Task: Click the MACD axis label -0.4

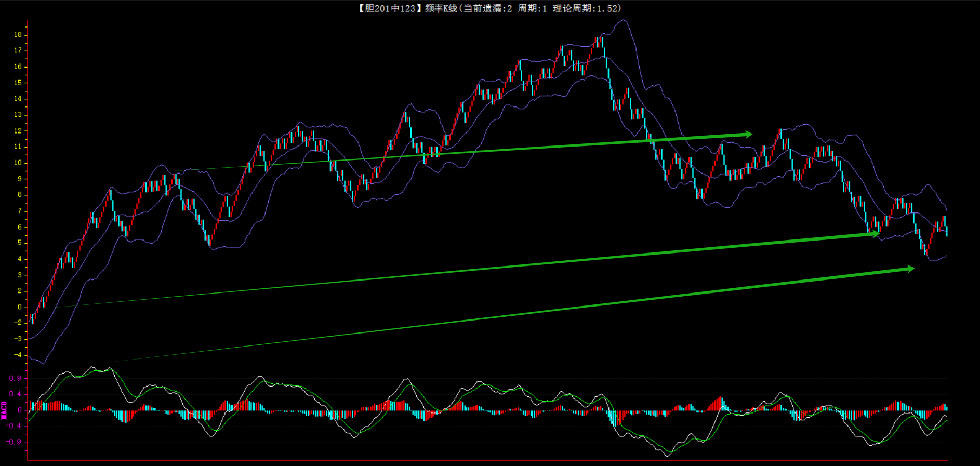Action: click(x=15, y=426)
